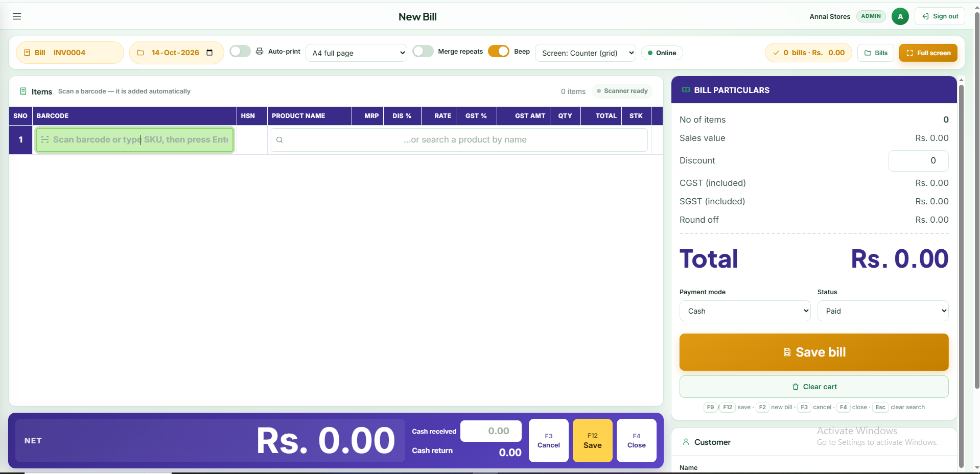This screenshot has height=474, width=980.
Task: Open the Bills list button
Action: pos(876,53)
